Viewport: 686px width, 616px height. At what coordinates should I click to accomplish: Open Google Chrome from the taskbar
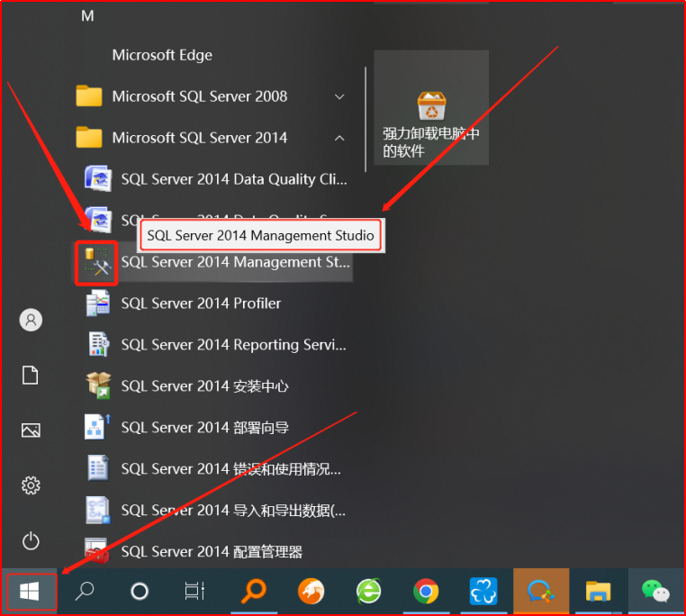(426, 591)
